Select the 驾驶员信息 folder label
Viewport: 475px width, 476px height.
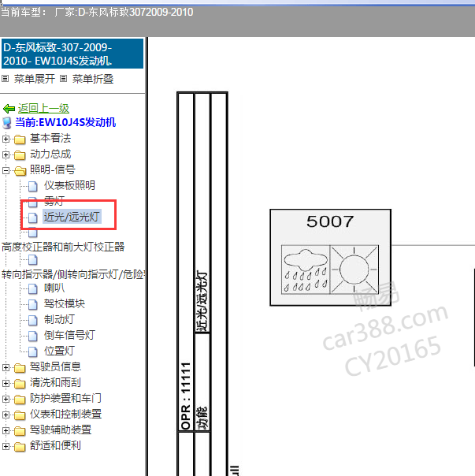[55, 366]
